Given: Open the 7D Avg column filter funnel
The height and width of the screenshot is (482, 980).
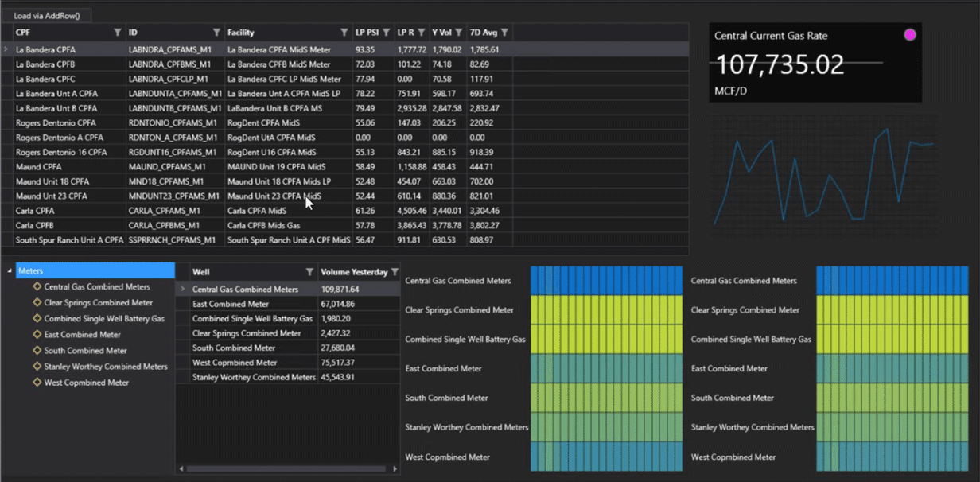Looking at the screenshot, I should [504, 33].
